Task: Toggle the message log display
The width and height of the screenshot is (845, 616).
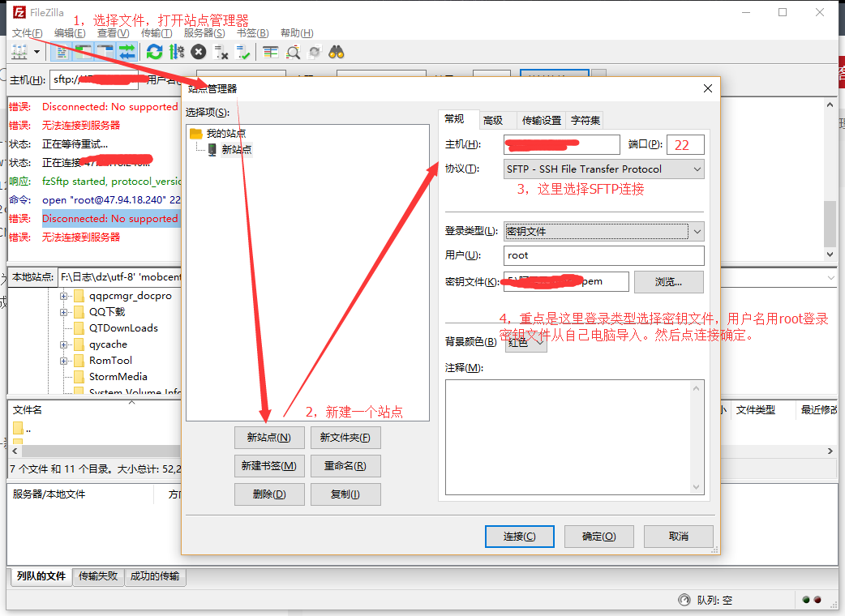Action: [61, 51]
